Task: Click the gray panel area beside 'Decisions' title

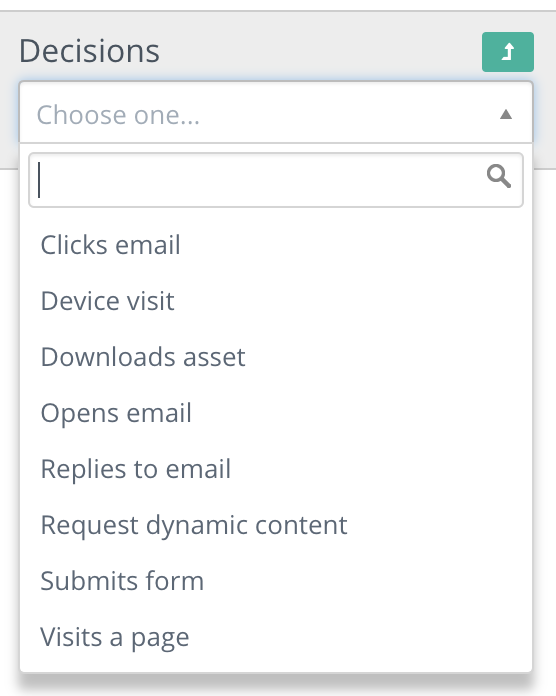Action: 319,51
